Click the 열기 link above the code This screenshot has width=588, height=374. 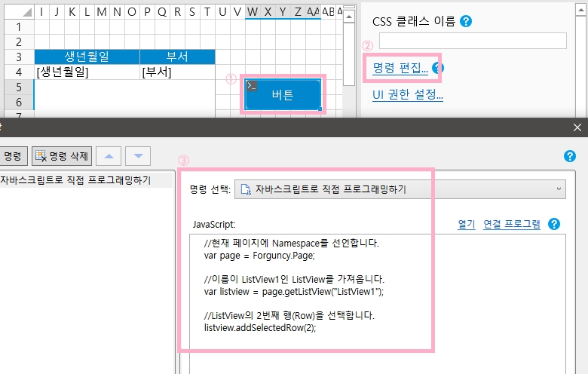(466, 224)
